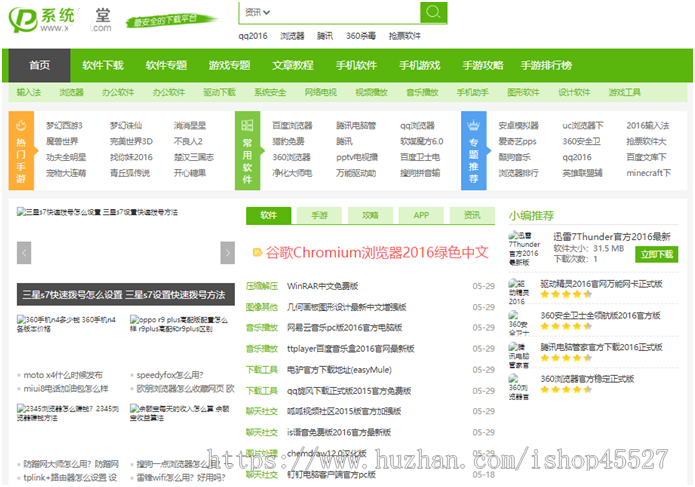Open 腾讯电脑管 common software link
This screenshot has width=695, height=487.
356,125
